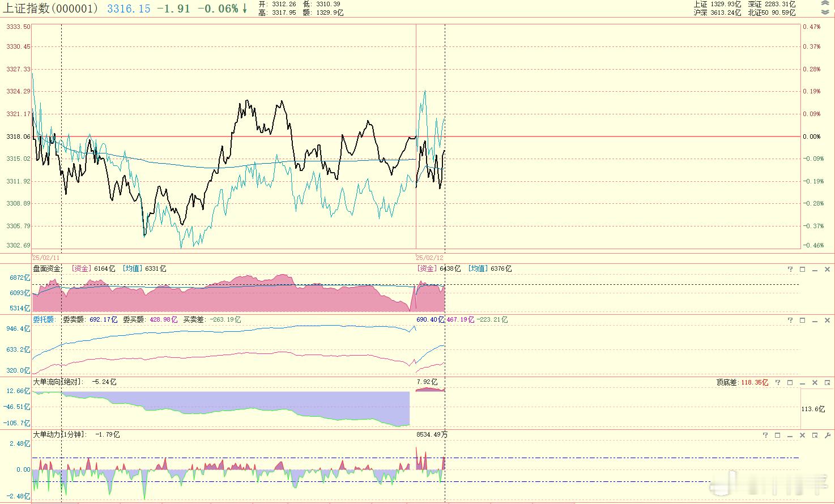Close the 大单流向 indicator panel
This screenshot has height=504, width=835.
[x=815, y=382]
